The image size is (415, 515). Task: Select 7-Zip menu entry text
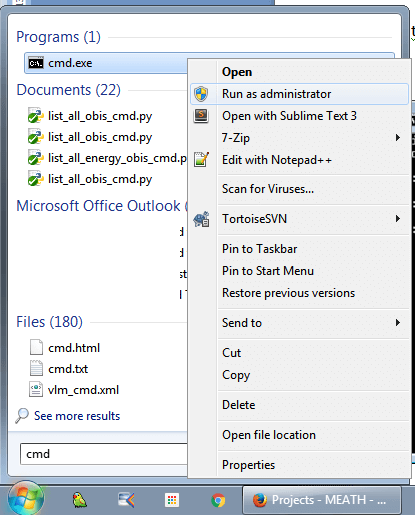(236, 138)
